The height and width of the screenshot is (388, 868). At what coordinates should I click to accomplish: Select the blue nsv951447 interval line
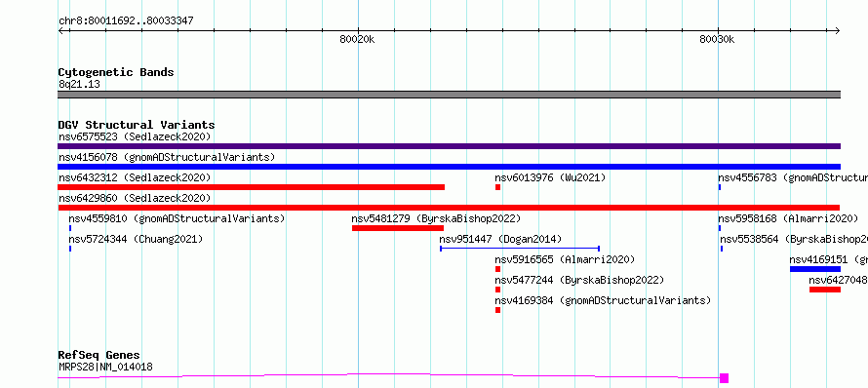(520, 249)
